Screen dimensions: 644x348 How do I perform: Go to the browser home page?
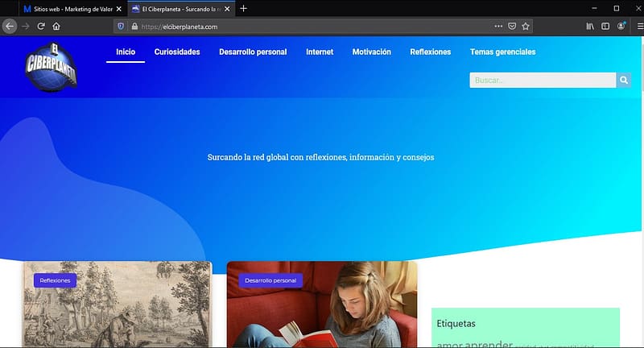point(56,26)
